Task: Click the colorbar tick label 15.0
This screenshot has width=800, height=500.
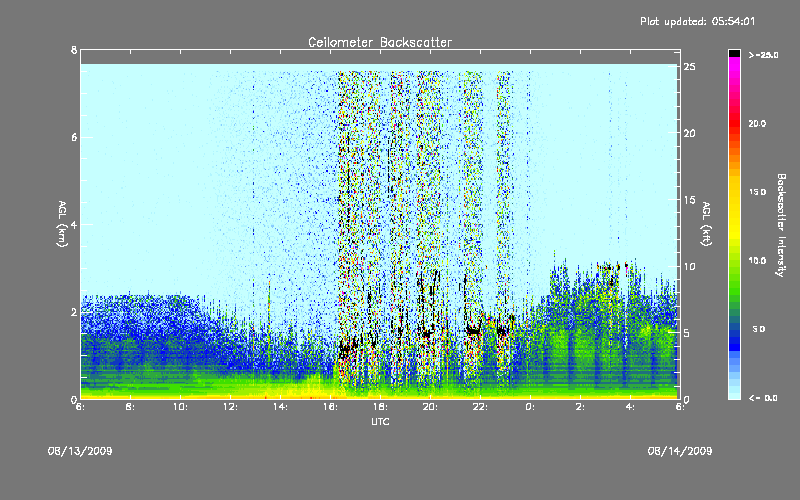Action: [x=757, y=192]
